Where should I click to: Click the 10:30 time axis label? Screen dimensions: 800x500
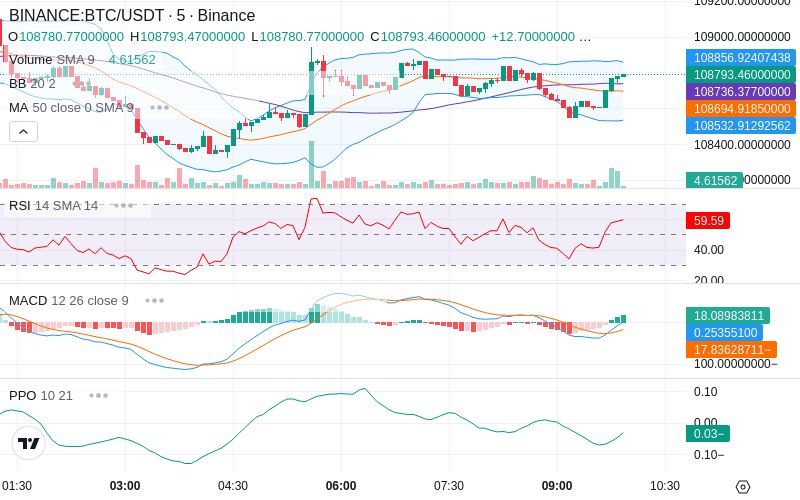(x=665, y=486)
